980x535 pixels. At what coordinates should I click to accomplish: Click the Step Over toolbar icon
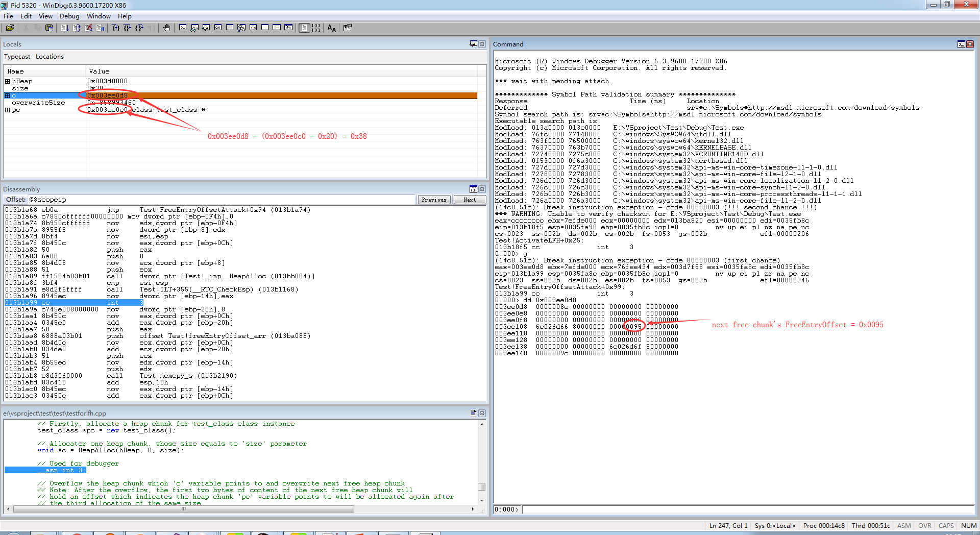coord(127,28)
